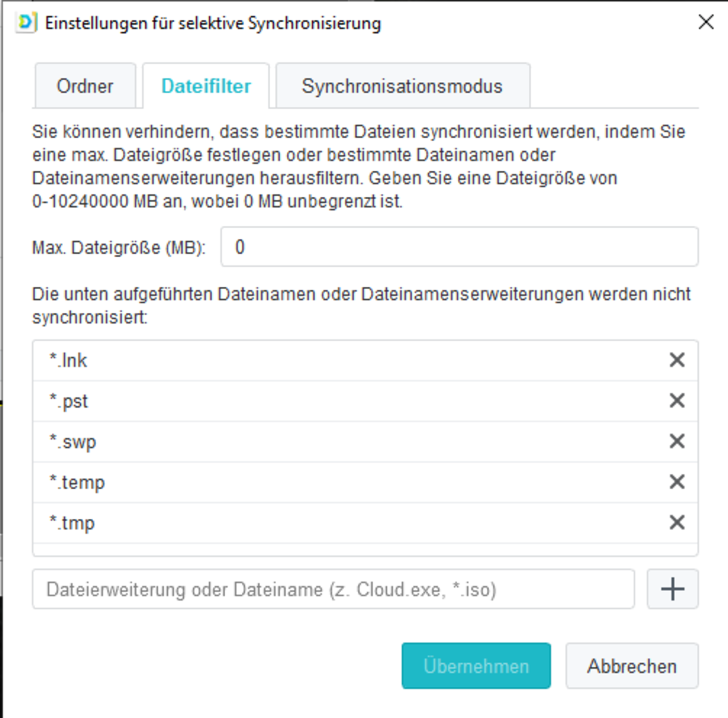Viewport: 728px width, 718px height.
Task: Delete the *.tmp filter with its X
Action: tap(677, 522)
